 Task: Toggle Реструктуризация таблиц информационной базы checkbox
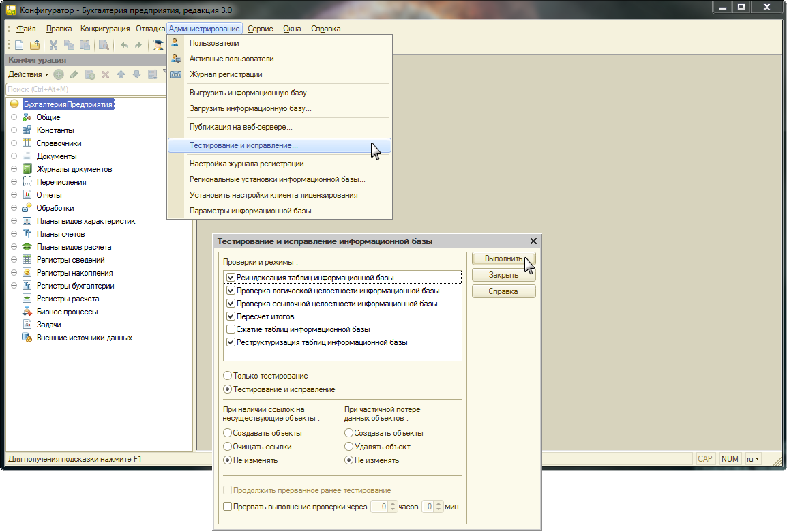click(231, 343)
